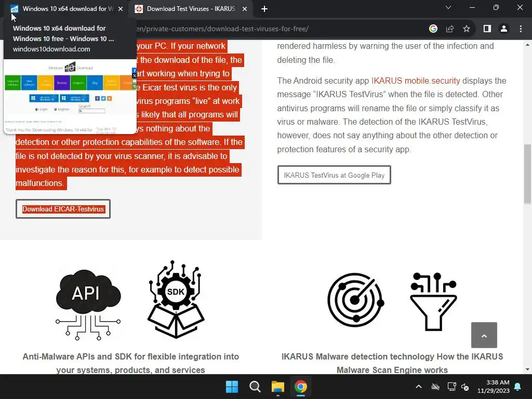Close the Windows 10 x64 download tab
The height and width of the screenshot is (399, 532).
tap(121, 9)
